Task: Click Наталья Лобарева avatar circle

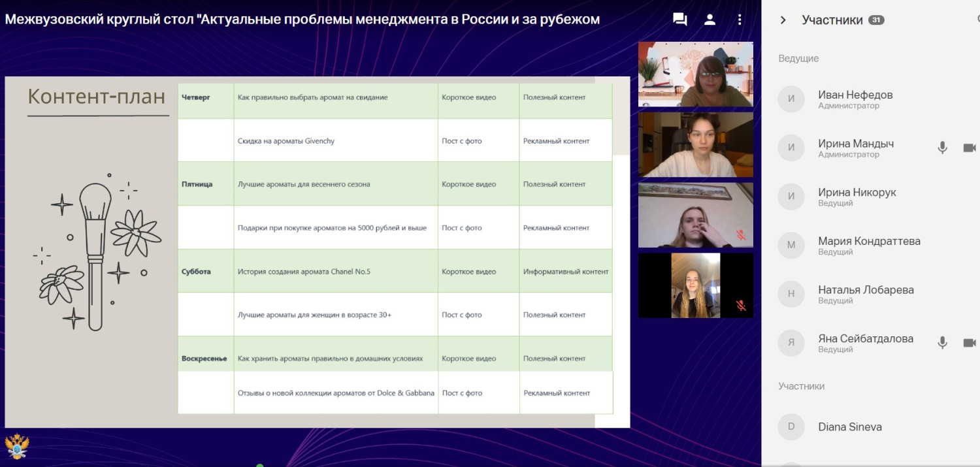Action: click(x=791, y=294)
